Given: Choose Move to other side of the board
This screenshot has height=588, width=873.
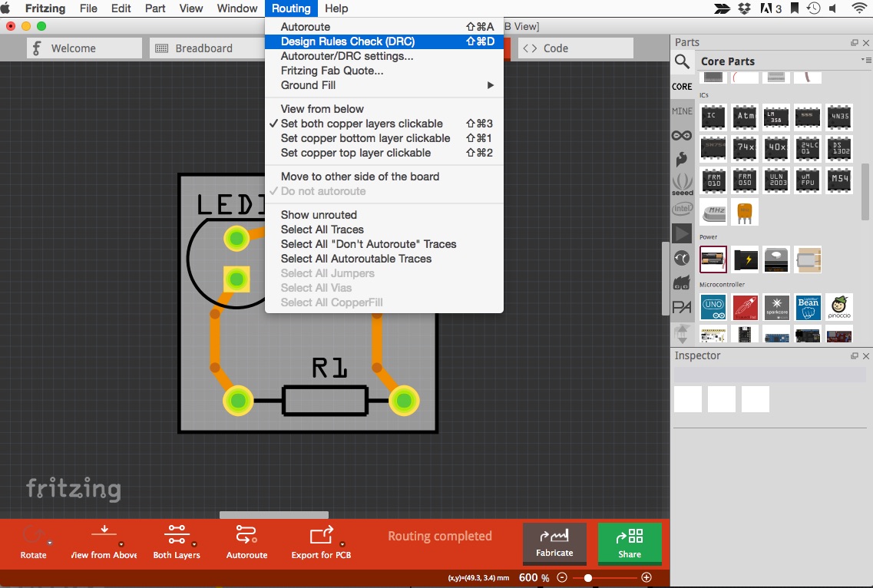Looking at the screenshot, I should tap(384, 177).
